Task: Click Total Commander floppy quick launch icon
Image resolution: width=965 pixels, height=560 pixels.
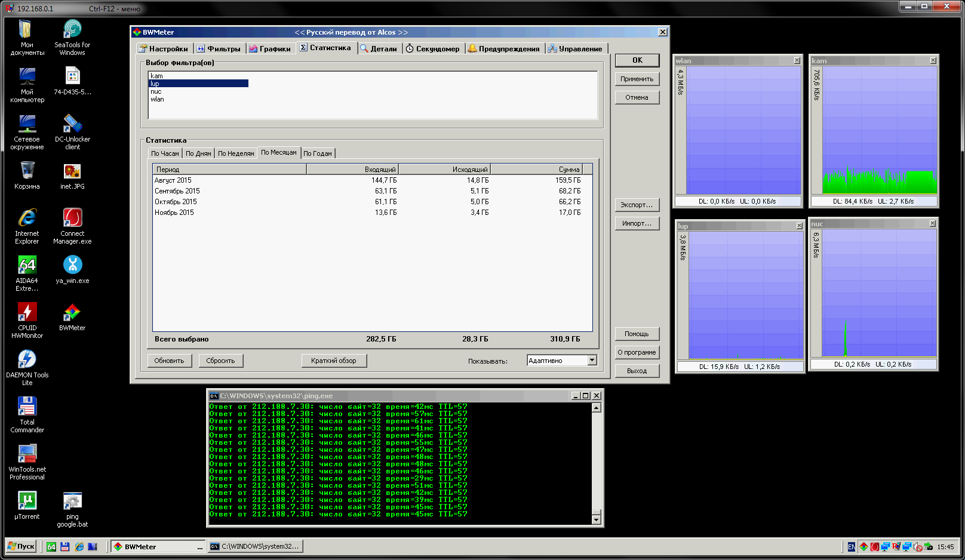Action: [x=65, y=546]
